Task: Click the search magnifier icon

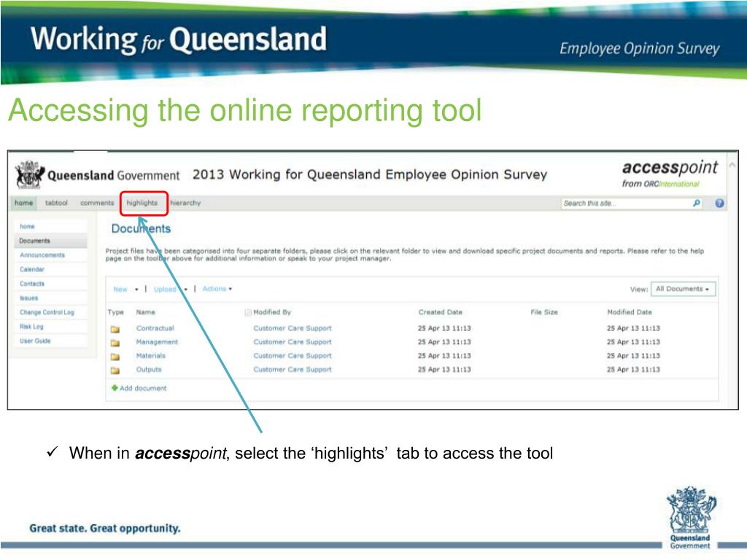Action: (x=697, y=203)
